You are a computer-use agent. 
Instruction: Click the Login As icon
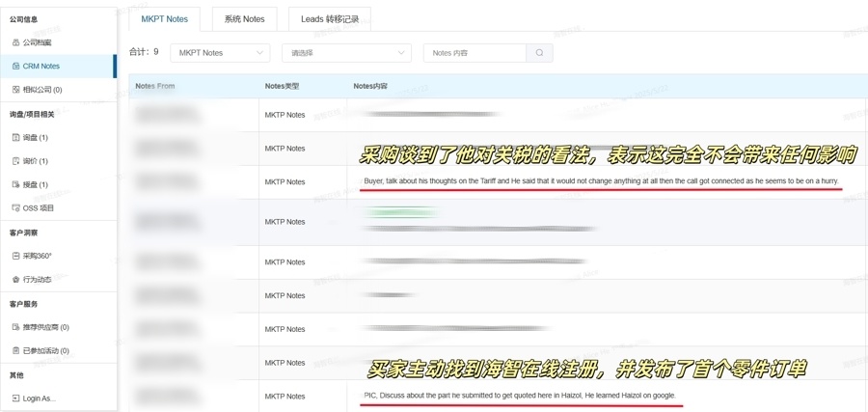[15, 398]
